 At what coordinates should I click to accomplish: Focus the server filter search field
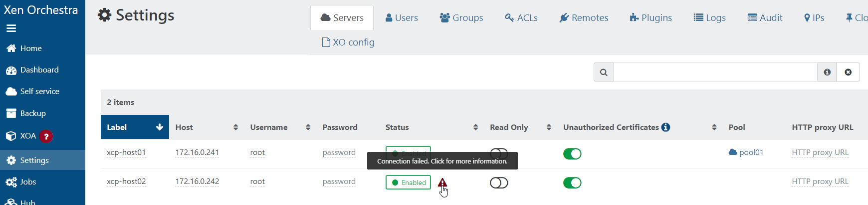pyautogui.click(x=715, y=72)
